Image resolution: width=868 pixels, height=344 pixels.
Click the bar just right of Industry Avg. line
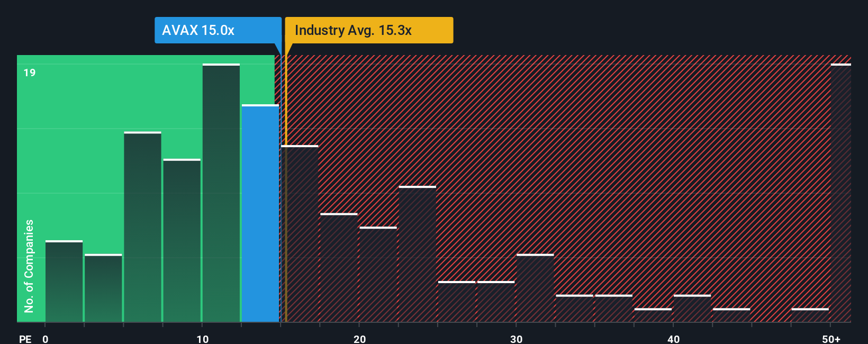pyautogui.click(x=300, y=233)
